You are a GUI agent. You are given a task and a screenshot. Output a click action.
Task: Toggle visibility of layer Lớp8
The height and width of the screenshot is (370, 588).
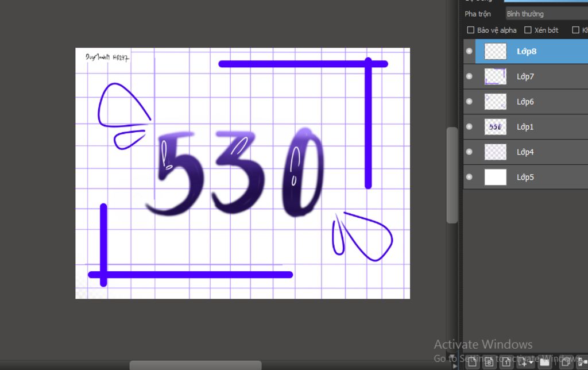coord(469,51)
